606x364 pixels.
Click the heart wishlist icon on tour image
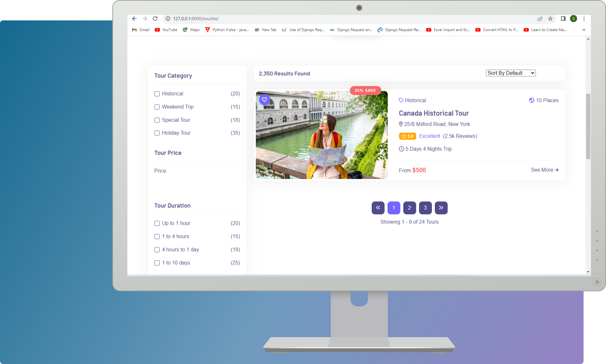264,100
